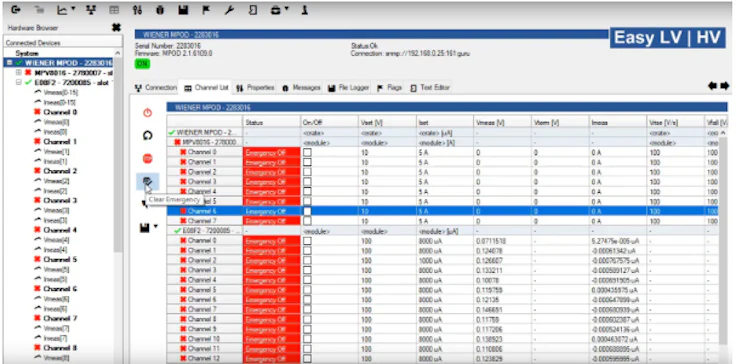This screenshot has height=364, width=736.
Task: Open the sliders properties icon in top toolbar
Action: point(138,10)
